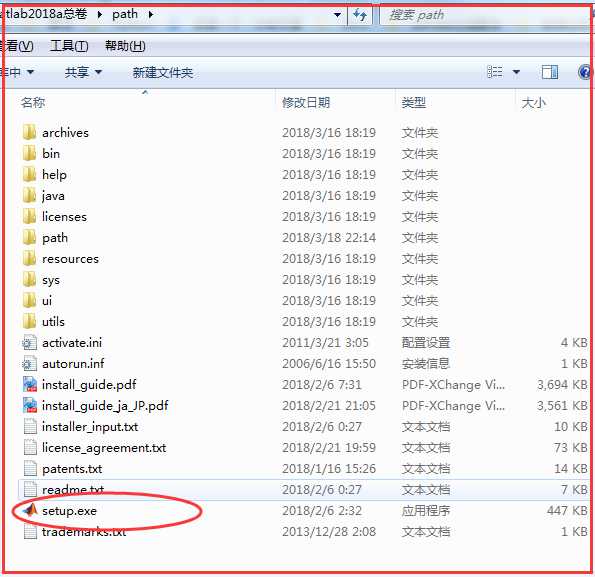Click the 配置设置 type cell
The height and width of the screenshot is (577, 595).
coord(426,343)
